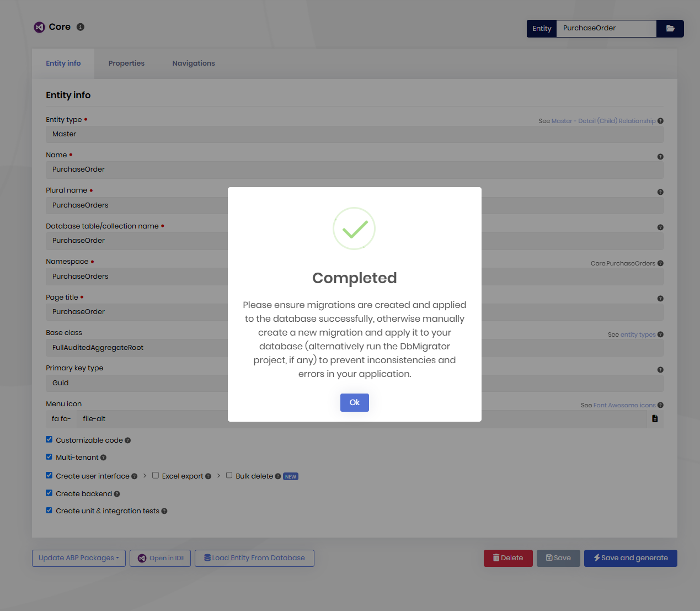Open the Entity type Master dropdown
Viewport: 700px width, 611px height.
click(x=354, y=134)
